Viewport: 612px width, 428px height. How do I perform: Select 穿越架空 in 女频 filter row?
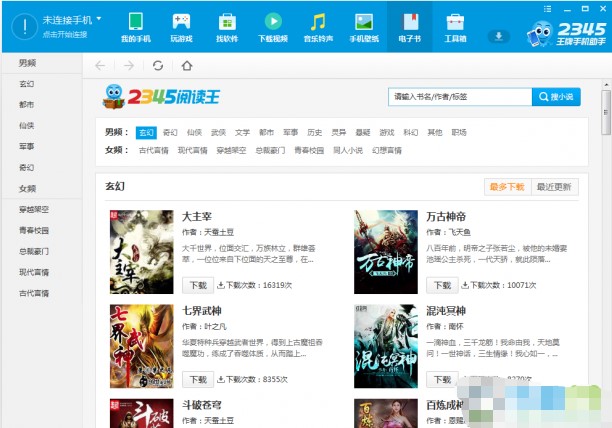231,150
